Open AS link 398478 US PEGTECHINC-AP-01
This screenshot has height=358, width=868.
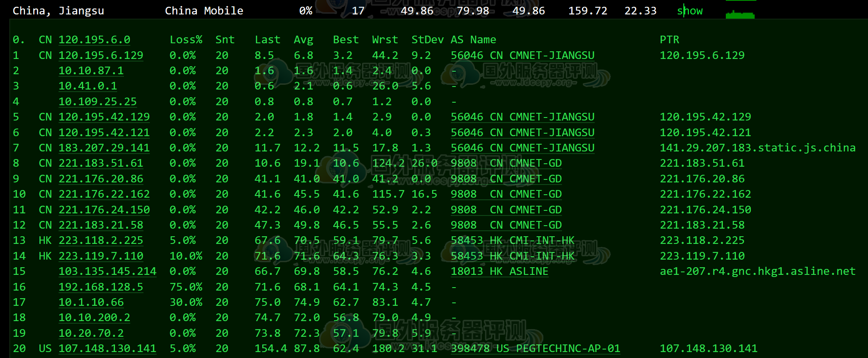click(x=536, y=349)
